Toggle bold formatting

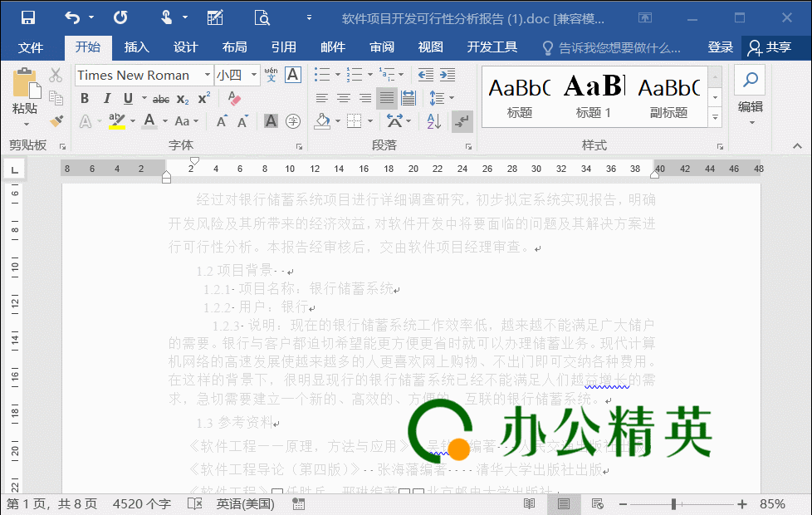[85, 99]
